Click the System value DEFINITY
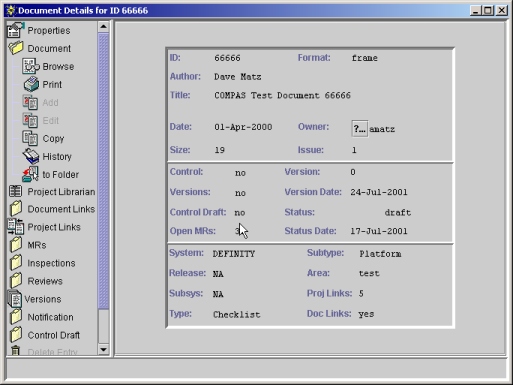The image size is (513, 385). 234,254
